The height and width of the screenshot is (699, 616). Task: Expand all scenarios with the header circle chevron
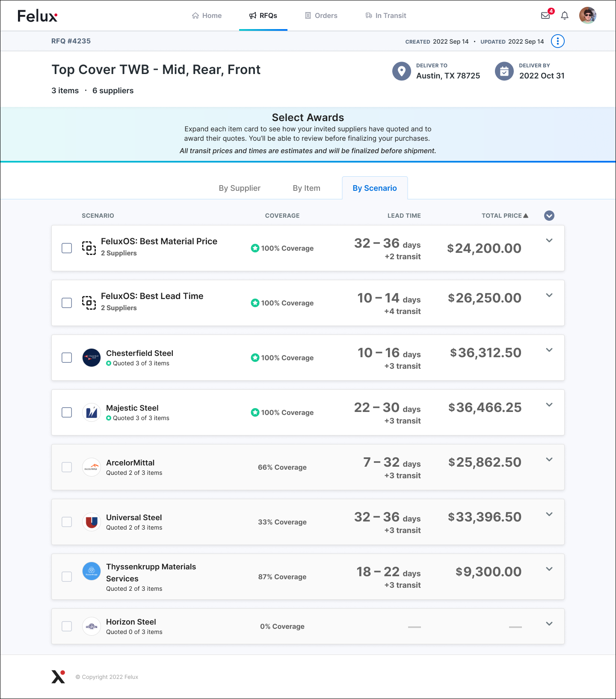tap(549, 216)
